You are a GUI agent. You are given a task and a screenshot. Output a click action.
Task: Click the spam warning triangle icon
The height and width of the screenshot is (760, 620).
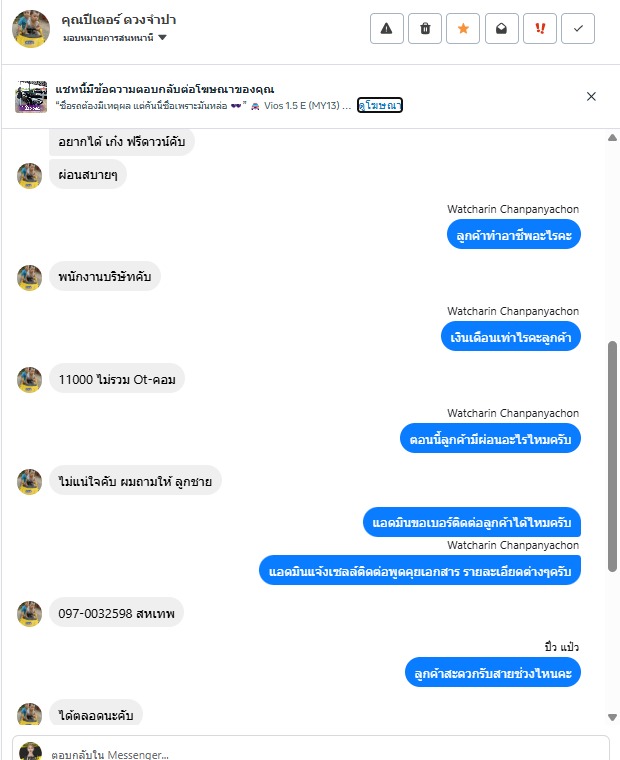pyautogui.click(x=386, y=29)
